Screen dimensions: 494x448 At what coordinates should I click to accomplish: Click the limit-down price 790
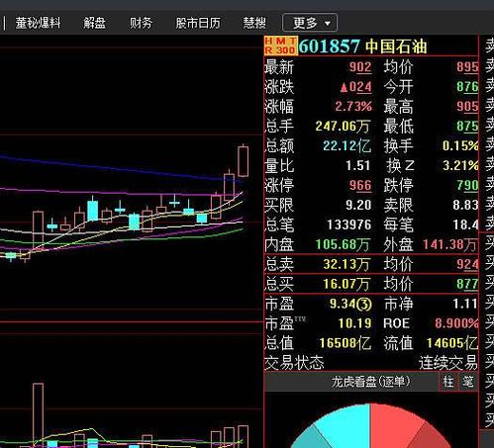467,185
